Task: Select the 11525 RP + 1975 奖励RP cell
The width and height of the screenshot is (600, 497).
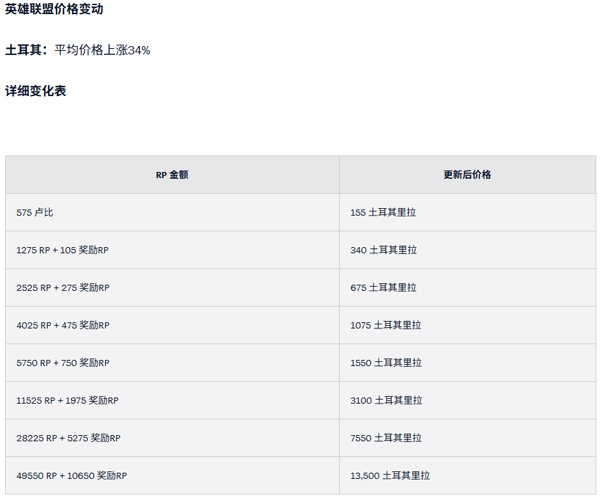Action: click(67, 400)
